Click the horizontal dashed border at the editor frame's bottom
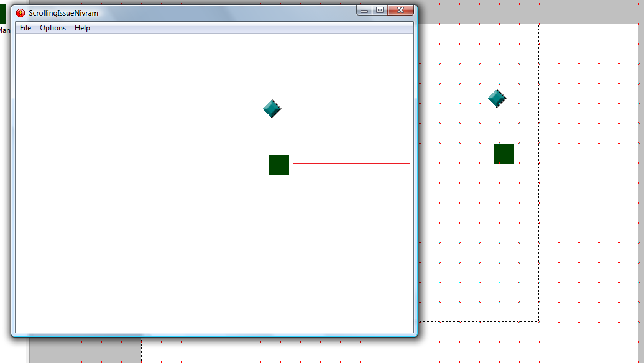The height and width of the screenshot is (363, 644). click(479, 321)
